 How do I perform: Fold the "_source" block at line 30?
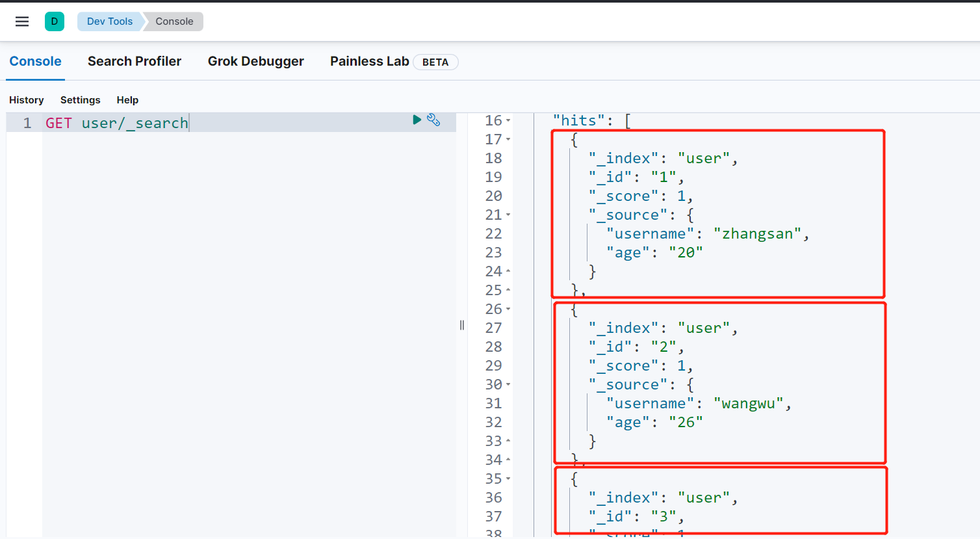coord(508,385)
